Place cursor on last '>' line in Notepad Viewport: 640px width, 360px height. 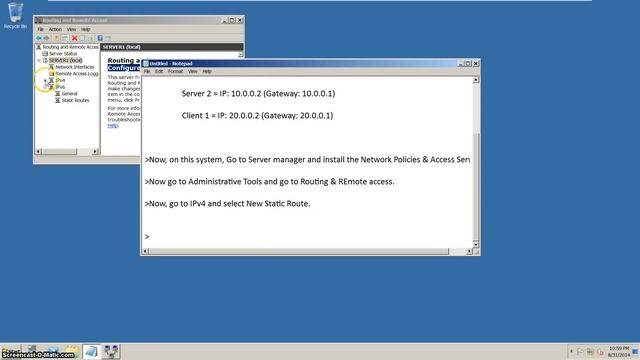point(147,237)
